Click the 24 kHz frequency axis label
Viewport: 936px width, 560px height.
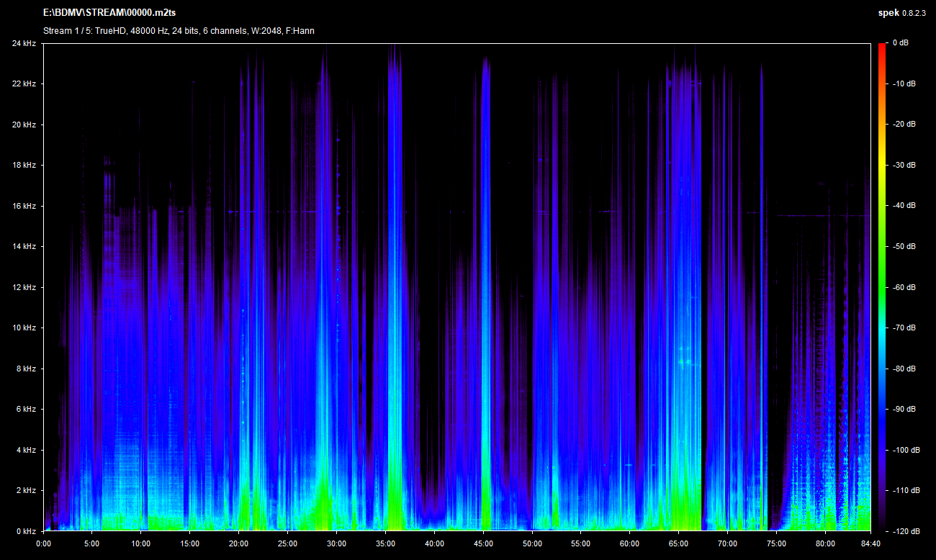click(x=24, y=43)
